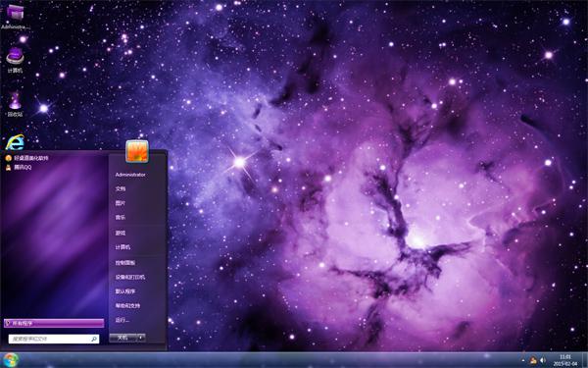Image resolution: width=588 pixels, height=368 pixels.
Task: Open the shutdown options arrow next to 关机
Action: [141, 338]
